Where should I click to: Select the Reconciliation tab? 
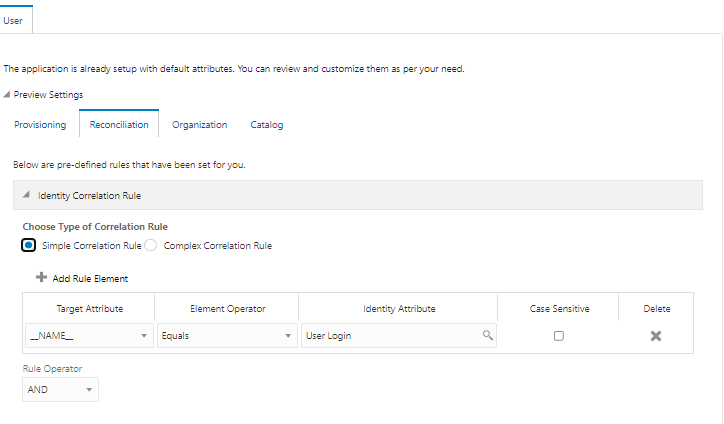pos(119,125)
